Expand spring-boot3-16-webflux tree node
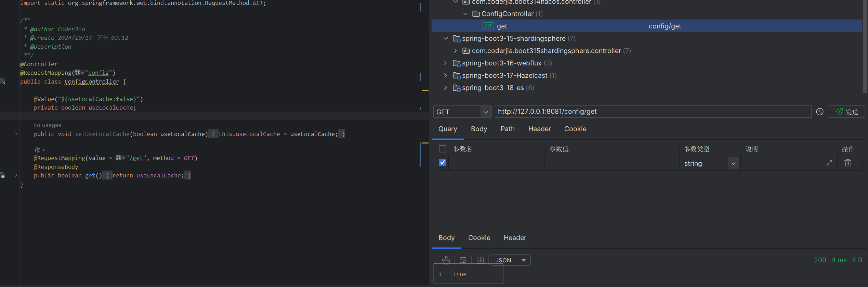Screen dimensions: 868x287 pos(445,63)
